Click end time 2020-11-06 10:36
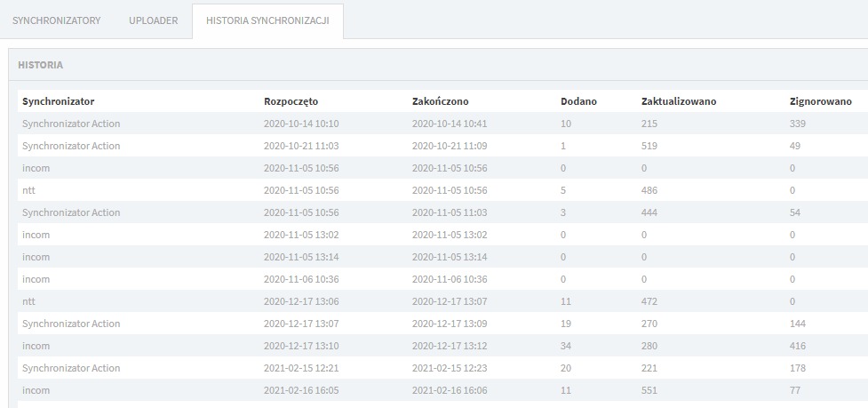Image resolution: width=868 pixels, height=408 pixels. click(x=450, y=279)
